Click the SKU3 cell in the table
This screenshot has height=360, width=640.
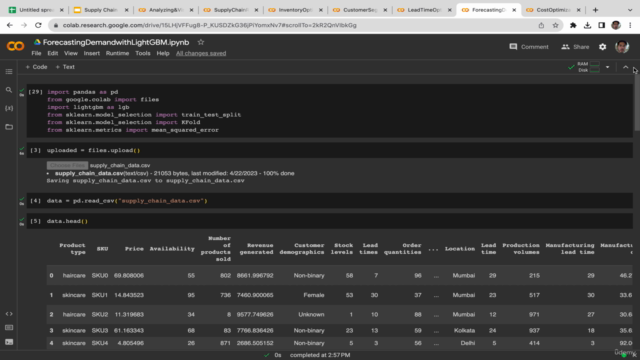[100, 330]
